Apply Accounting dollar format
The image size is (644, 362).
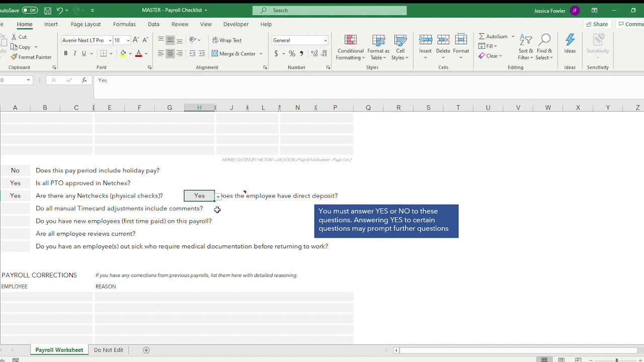276,53
